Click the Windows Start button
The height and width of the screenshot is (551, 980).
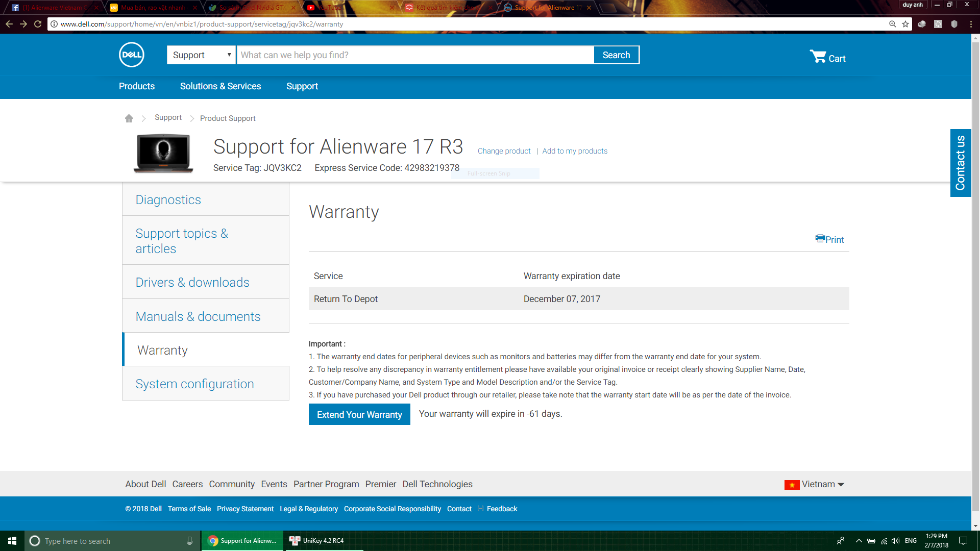pyautogui.click(x=12, y=541)
